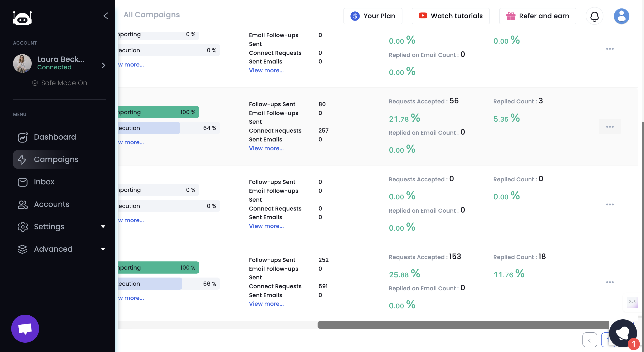
Task: Open the purple chat bubble widget
Action: [x=25, y=328]
